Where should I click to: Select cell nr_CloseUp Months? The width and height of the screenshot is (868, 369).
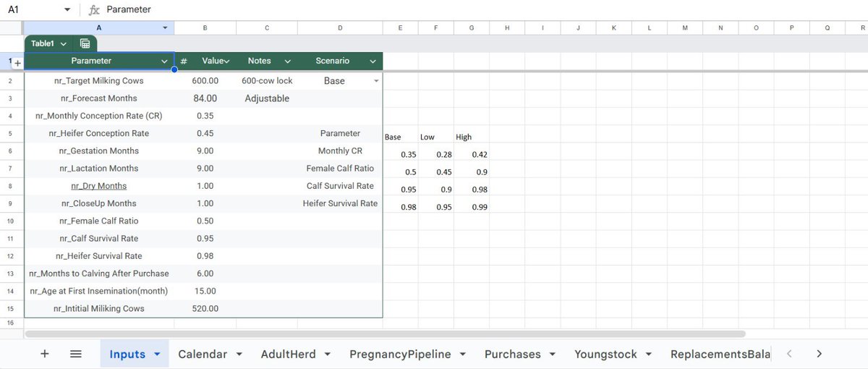coord(99,203)
